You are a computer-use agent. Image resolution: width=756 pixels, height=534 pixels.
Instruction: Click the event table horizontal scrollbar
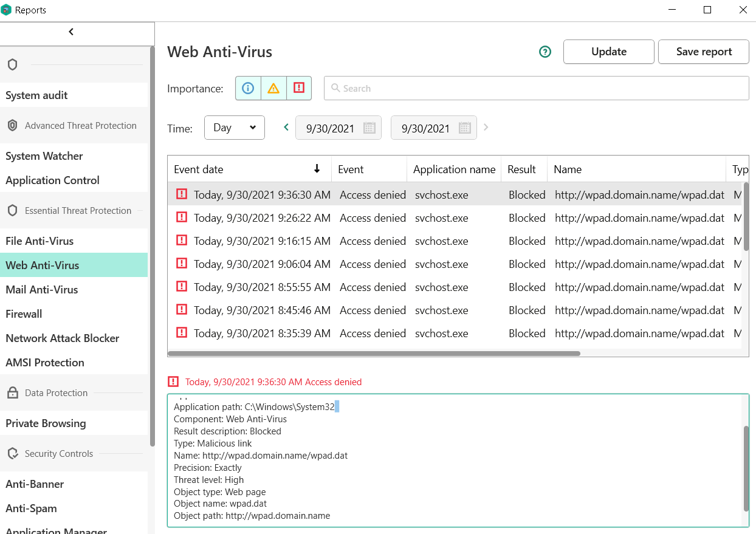pos(374,353)
